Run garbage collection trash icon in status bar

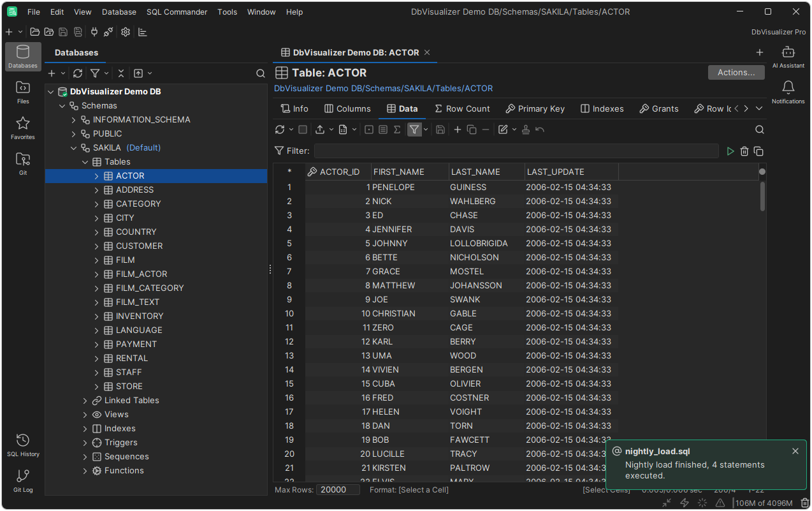pyautogui.click(x=804, y=503)
